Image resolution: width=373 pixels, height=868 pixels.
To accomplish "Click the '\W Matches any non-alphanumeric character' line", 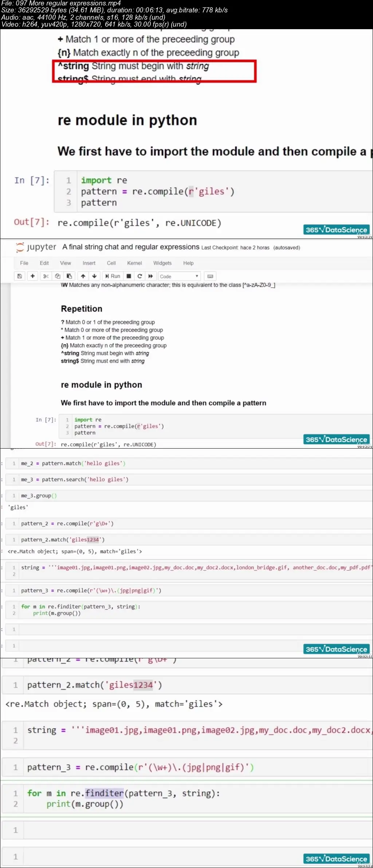I will coord(168,285).
